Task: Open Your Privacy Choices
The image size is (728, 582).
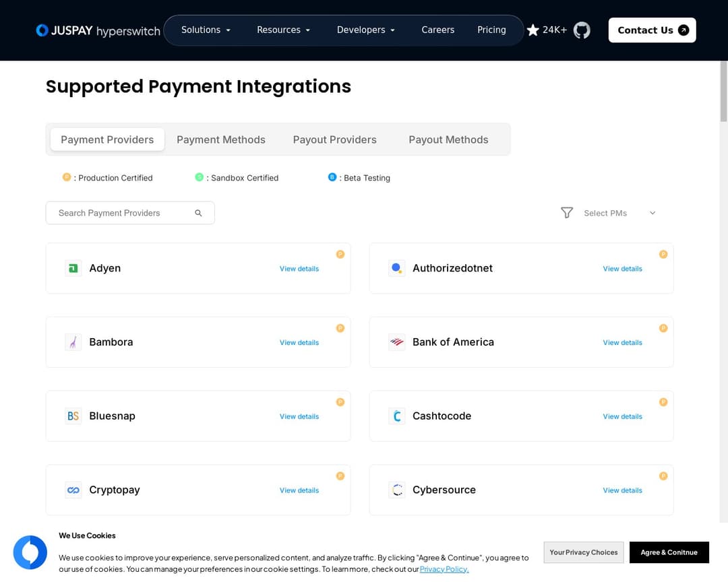Action: 584,552
